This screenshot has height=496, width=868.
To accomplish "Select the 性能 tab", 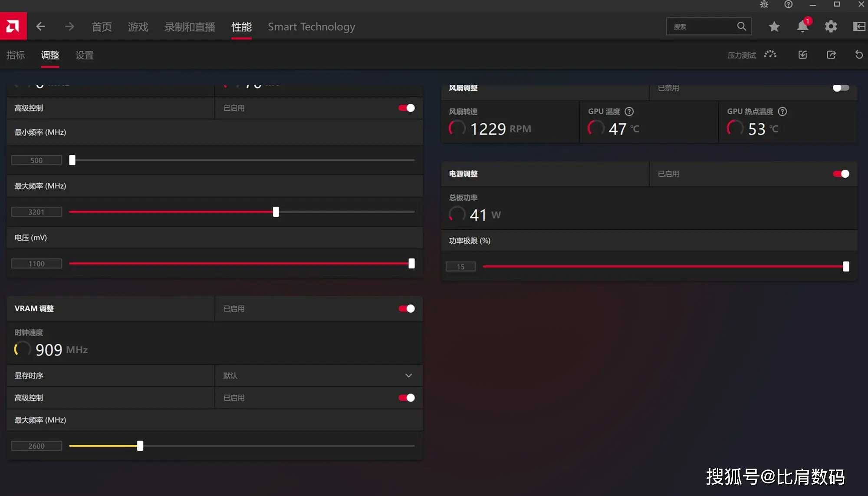I will pyautogui.click(x=241, y=27).
